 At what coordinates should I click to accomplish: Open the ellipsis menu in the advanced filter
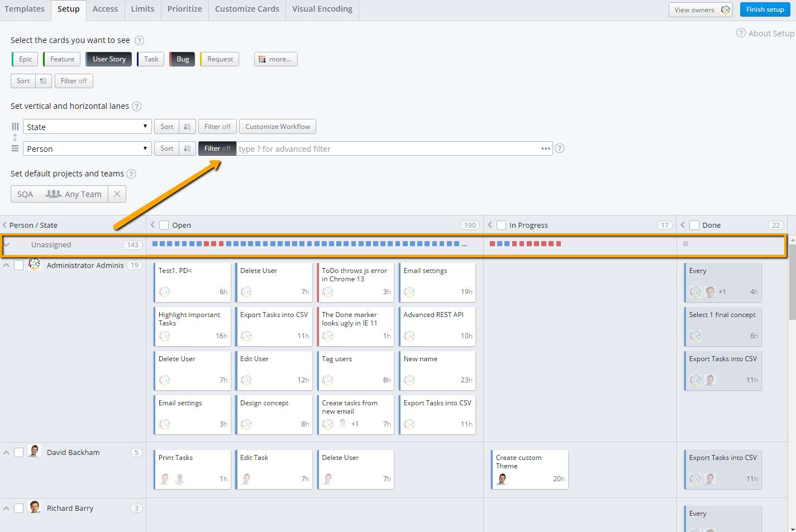[546, 148]
